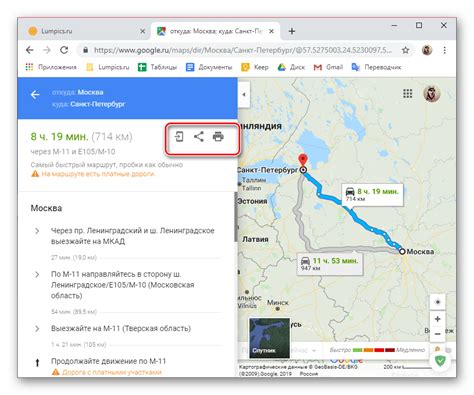
Task: Open a new browser tab
Action: coord(292,31)
